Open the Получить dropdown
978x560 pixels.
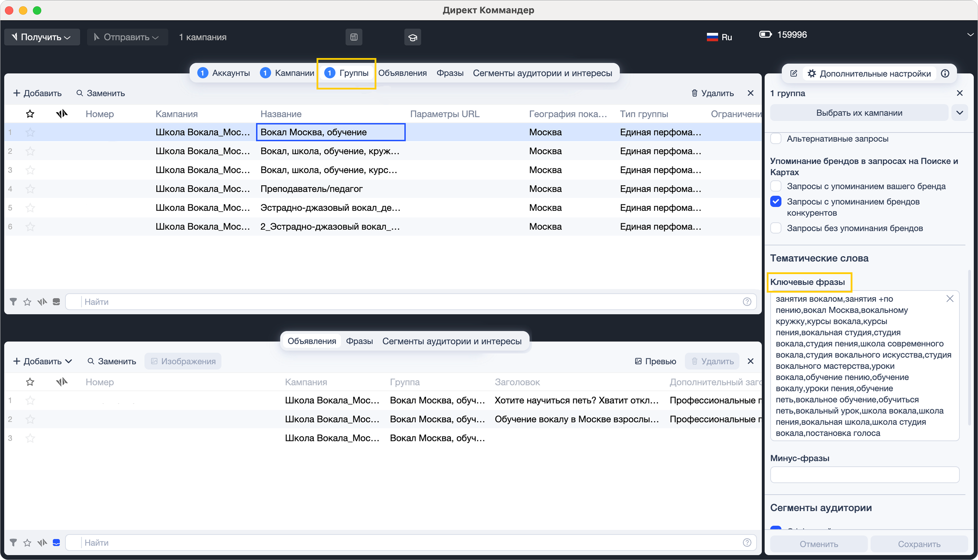pos(42,37)
